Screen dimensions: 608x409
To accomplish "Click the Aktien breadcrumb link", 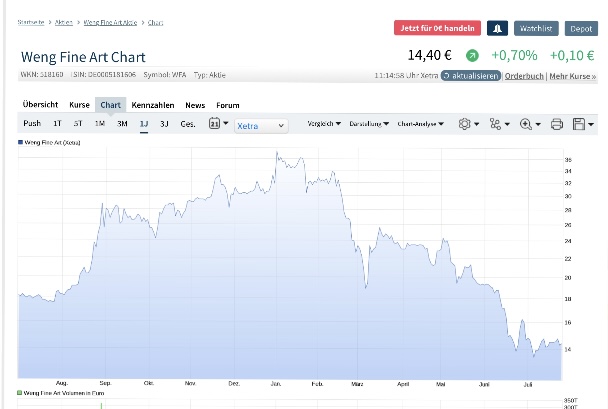I will point(65,21).
